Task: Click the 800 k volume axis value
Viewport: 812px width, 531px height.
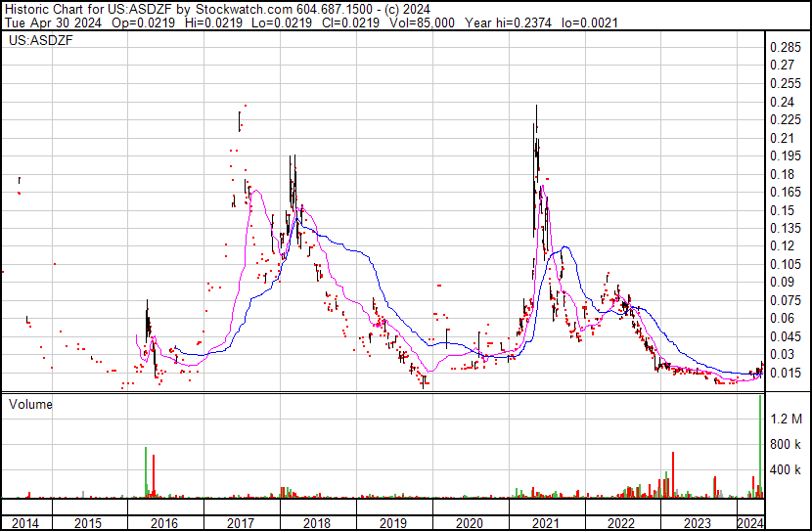Action: (786, 445)
